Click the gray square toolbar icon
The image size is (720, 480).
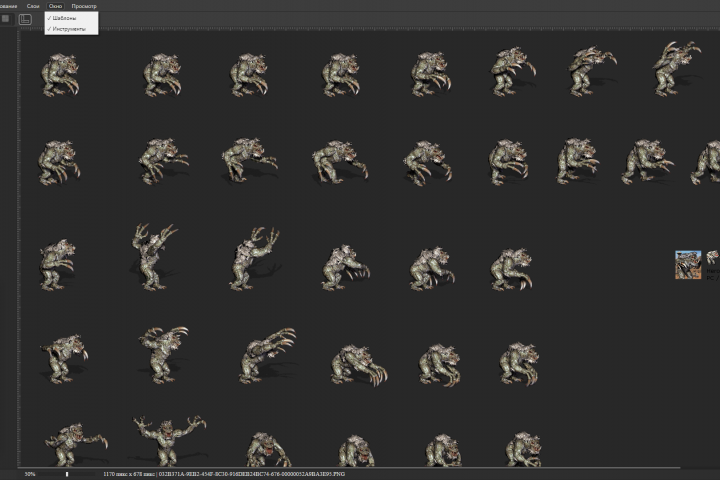(x=6, y=19)
